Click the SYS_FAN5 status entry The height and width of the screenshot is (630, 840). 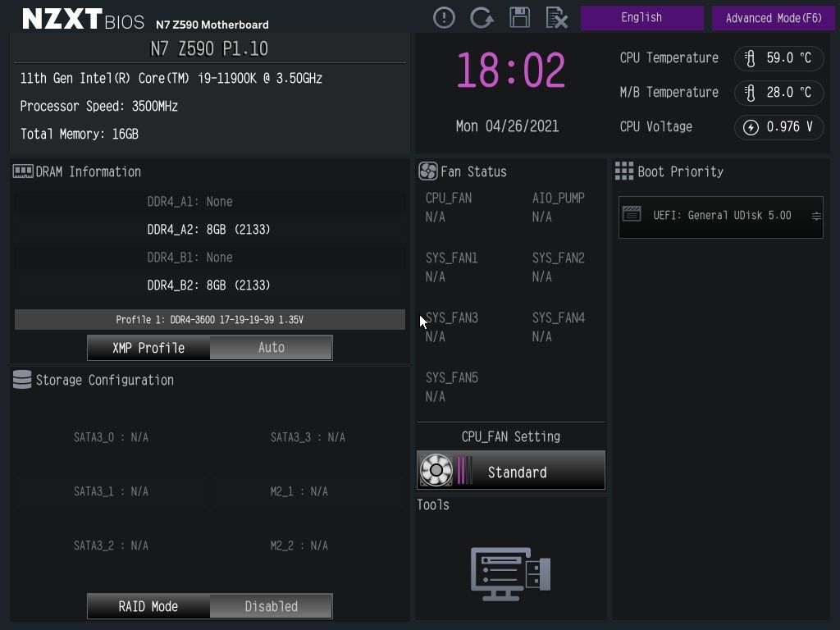click(x=451, y=387)
